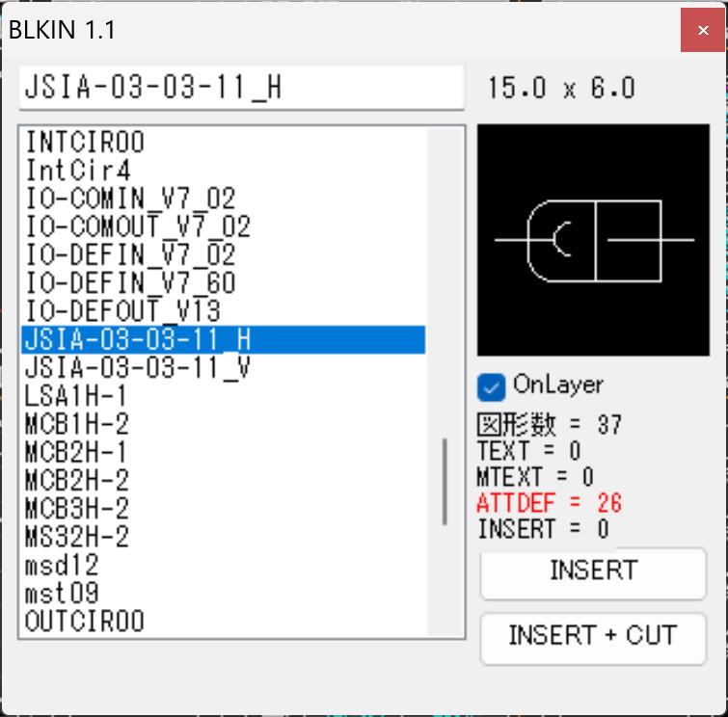Viewport: 728px width, 717px height.
Task: Select MCB3H-2 from the block list
Action: click(77, 509)
